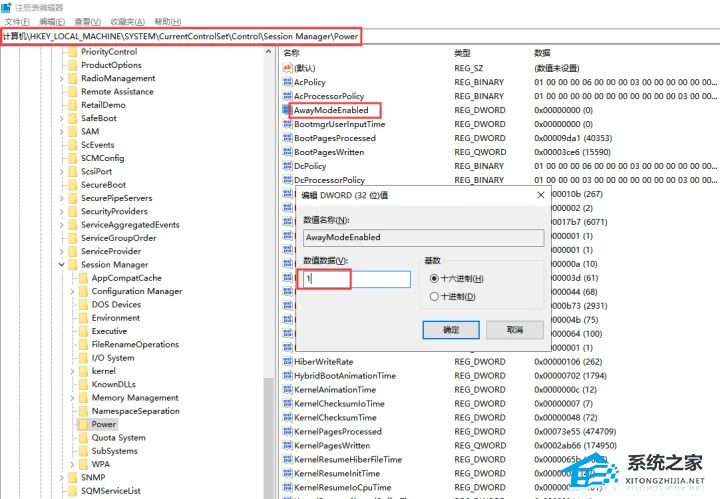Select the AppCompatCache key
Viewport: 720px width, 499px height.
coord(126,278)
